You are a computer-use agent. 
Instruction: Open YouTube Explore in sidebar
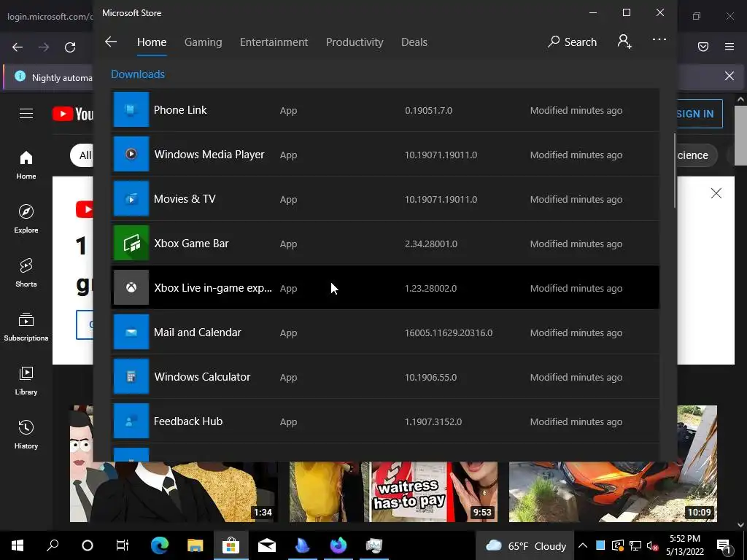click(26, 219)
